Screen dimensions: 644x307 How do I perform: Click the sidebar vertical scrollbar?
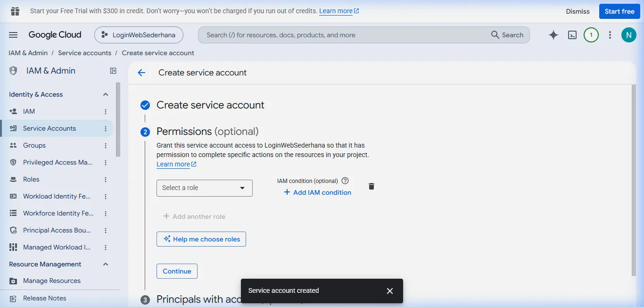tap(118, 120)
